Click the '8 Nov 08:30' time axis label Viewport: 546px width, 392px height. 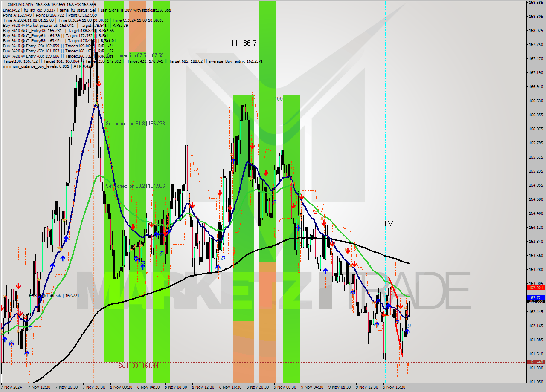pyautogui.click(x=176, y=388)
